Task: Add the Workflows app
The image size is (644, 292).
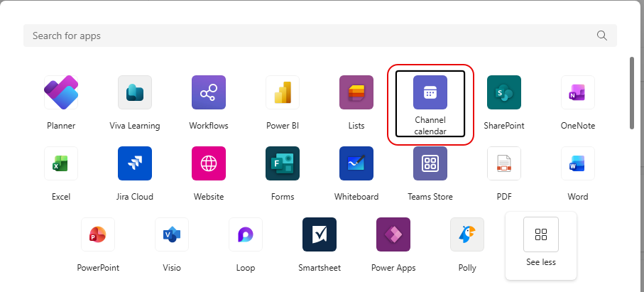Action: pos(209,93)
